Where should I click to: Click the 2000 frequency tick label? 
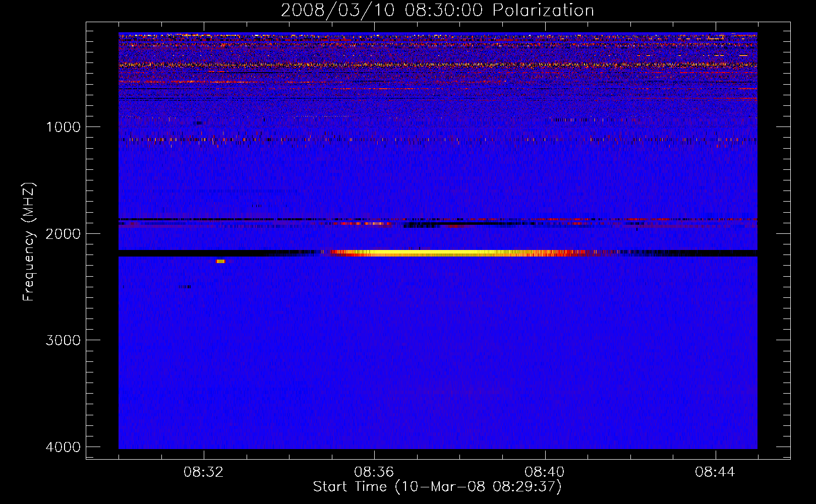[x=63, y=234]
